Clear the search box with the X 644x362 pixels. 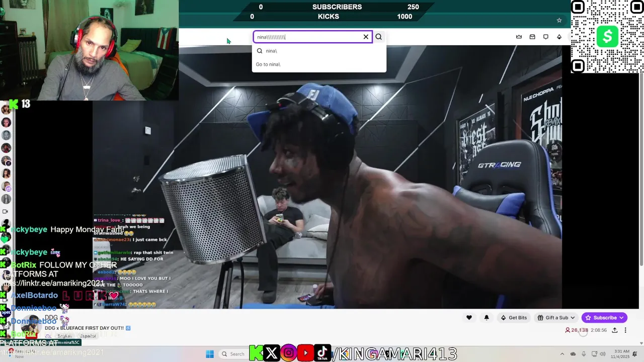point(366,37)
